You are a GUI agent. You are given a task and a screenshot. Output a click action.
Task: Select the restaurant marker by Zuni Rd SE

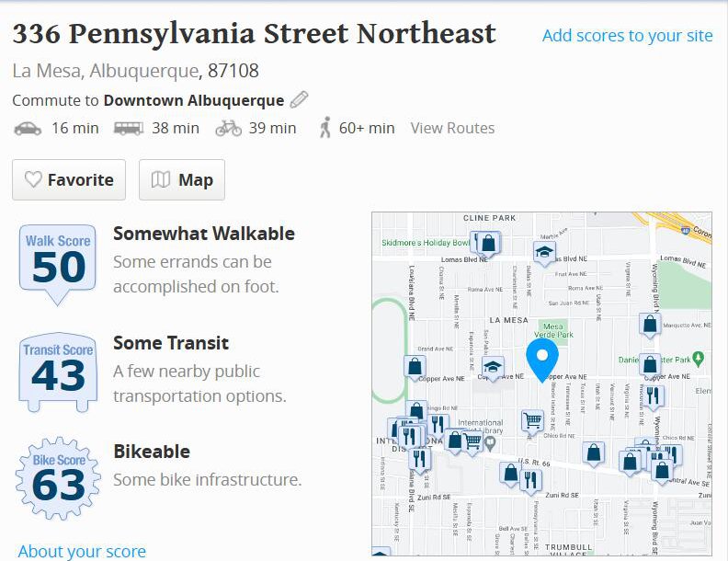click(530, 482)
